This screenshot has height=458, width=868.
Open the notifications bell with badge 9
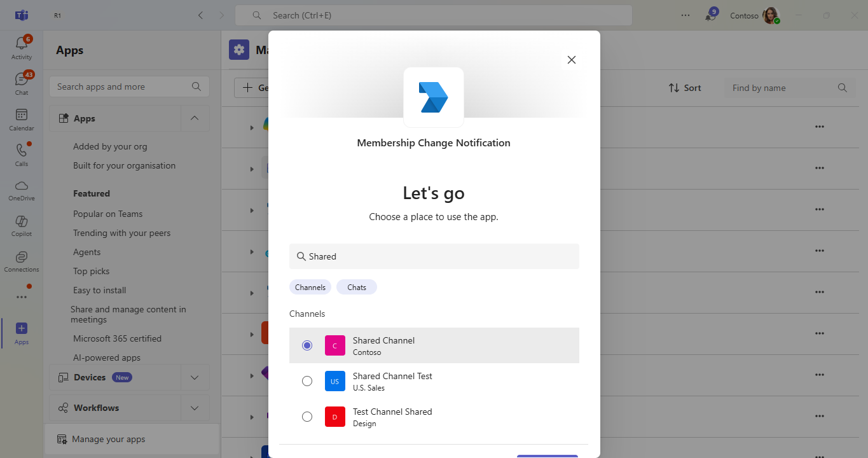(710, 16)
